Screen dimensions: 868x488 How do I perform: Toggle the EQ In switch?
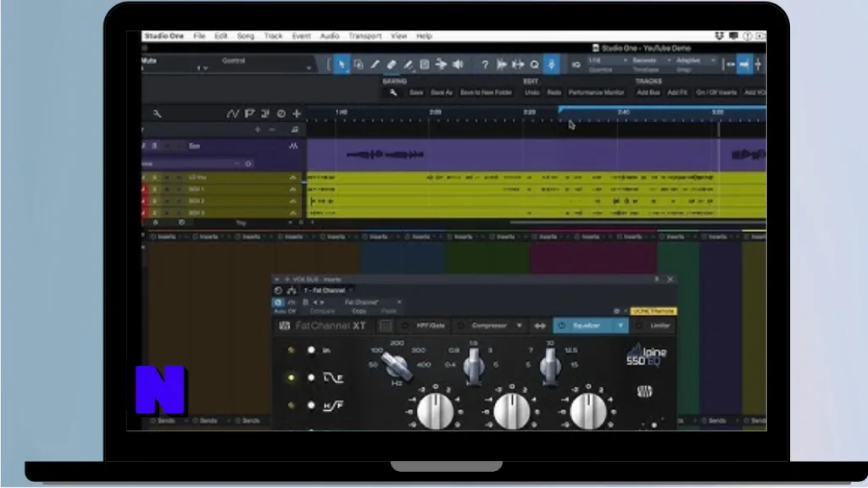pos(311,350)
